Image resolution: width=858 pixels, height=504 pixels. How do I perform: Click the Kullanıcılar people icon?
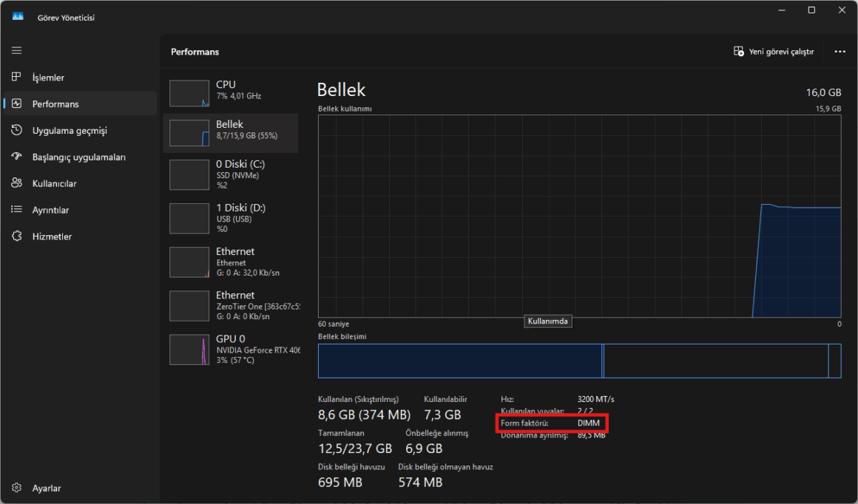16,183
